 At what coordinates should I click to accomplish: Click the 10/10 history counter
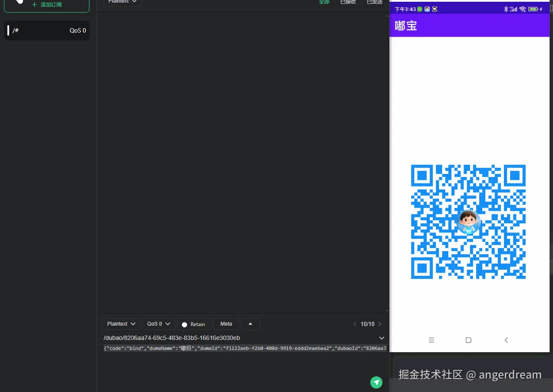click(x=367, y=324)
